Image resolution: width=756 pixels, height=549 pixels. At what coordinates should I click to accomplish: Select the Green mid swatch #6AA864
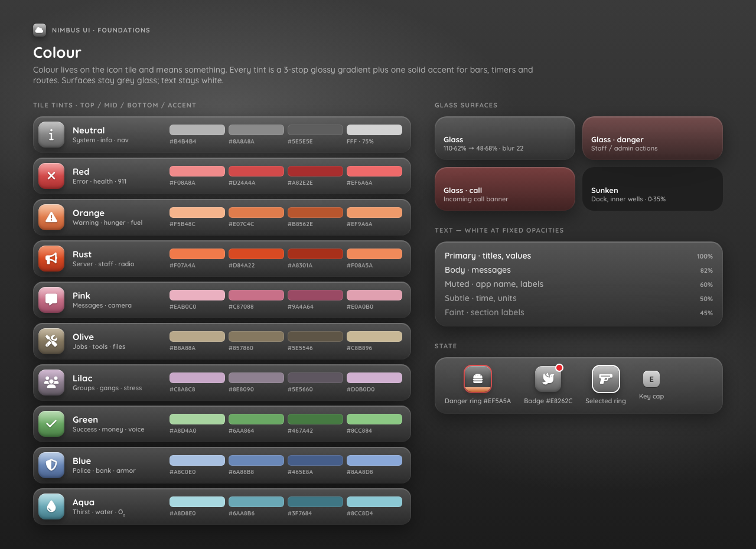click(256, 419)
